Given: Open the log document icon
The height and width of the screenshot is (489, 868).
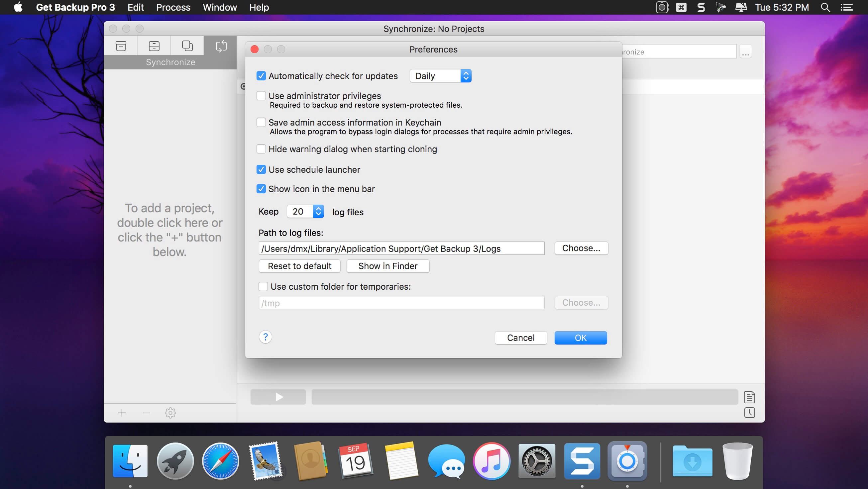Looking at the screenshot, I should pyautogui.click(x=749, y=397).
